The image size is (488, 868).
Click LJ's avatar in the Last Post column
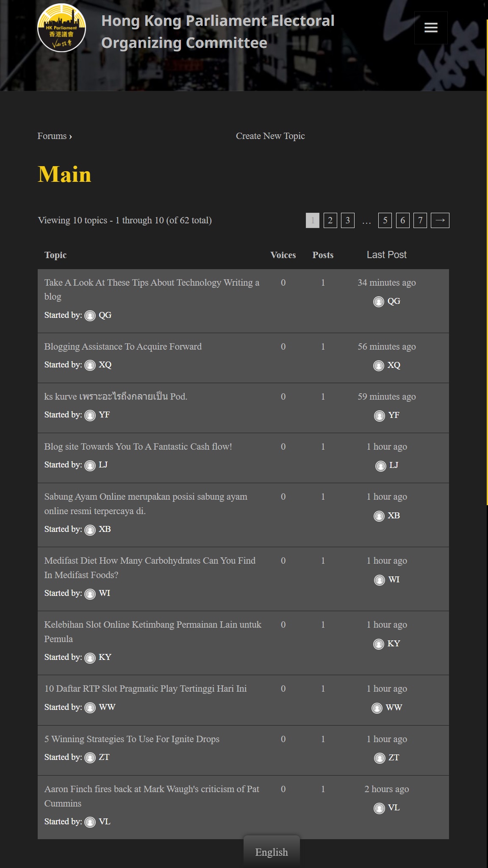click(x=380, y=466)
